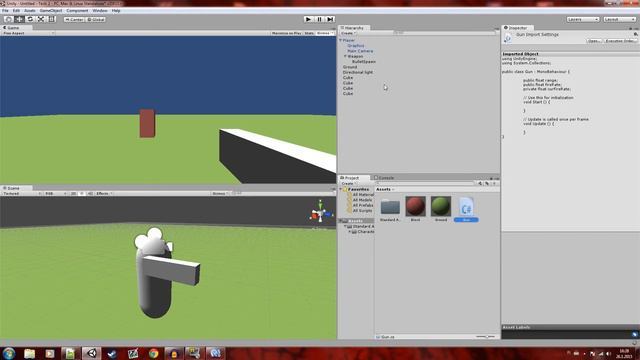The image size is (640, 360).
Task: Open the Game view Gizmos dropdown
Action: 325,33
